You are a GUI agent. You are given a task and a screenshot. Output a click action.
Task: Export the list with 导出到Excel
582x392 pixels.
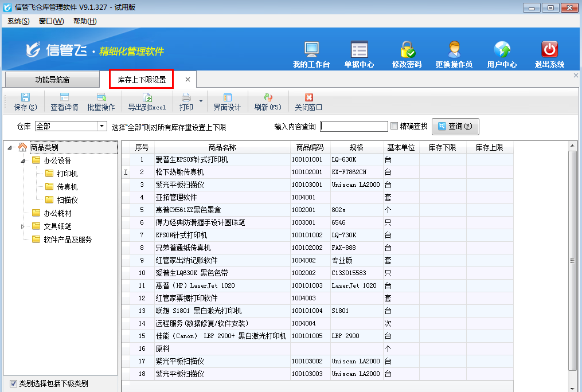click(147, 101)
